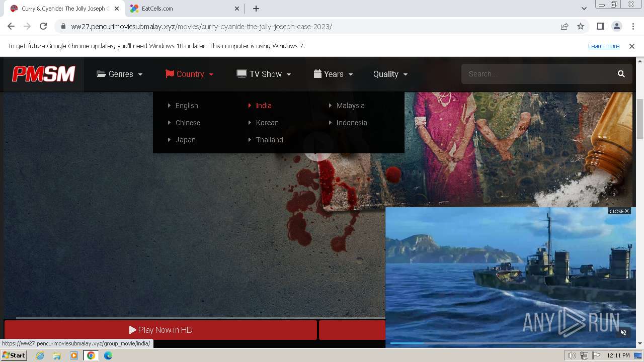Click system tray network icon
Image resolution: width=644 pixels, height=362 pixels.
click(x=584, y=355)
